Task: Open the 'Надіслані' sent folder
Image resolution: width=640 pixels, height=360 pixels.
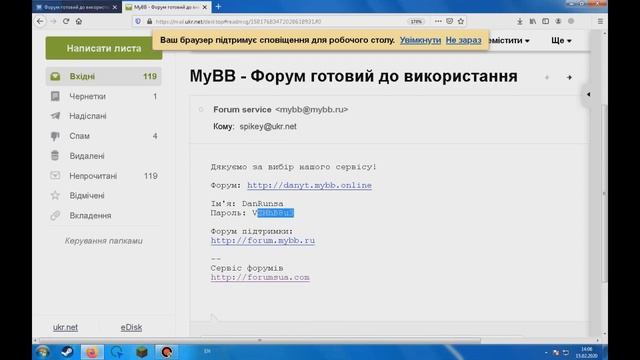Action: (x=104, y=116)
